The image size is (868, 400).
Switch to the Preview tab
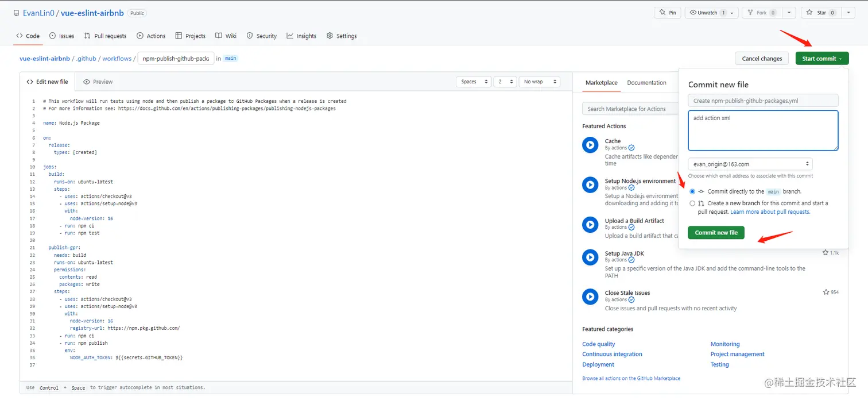tap(98, 82)
